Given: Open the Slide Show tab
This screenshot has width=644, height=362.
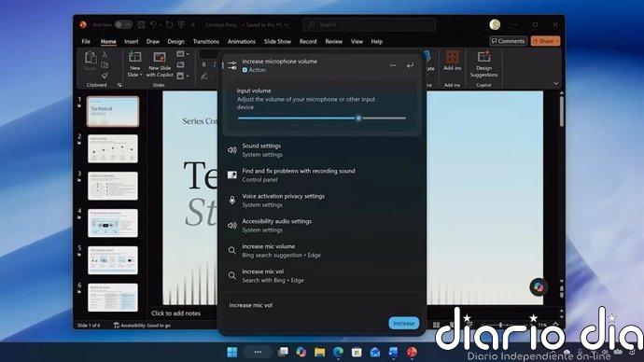Looking at the screenshot, I should pos(277,41).
